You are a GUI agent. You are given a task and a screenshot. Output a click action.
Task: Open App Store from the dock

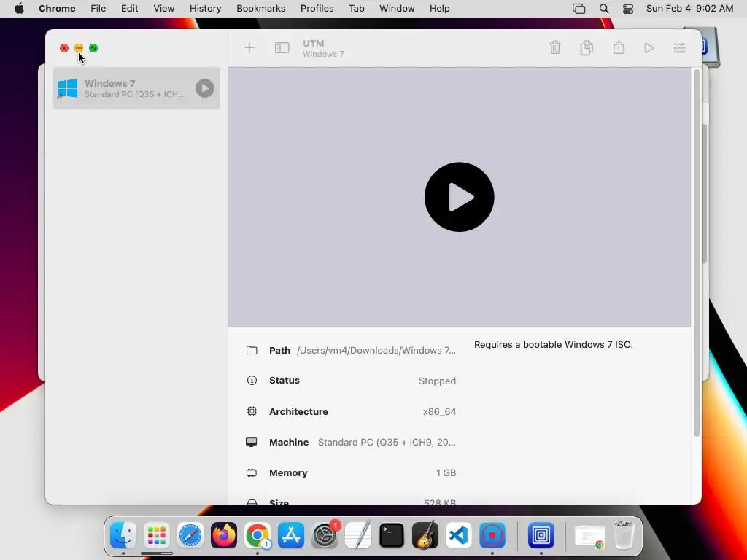[x=291, y=535]
